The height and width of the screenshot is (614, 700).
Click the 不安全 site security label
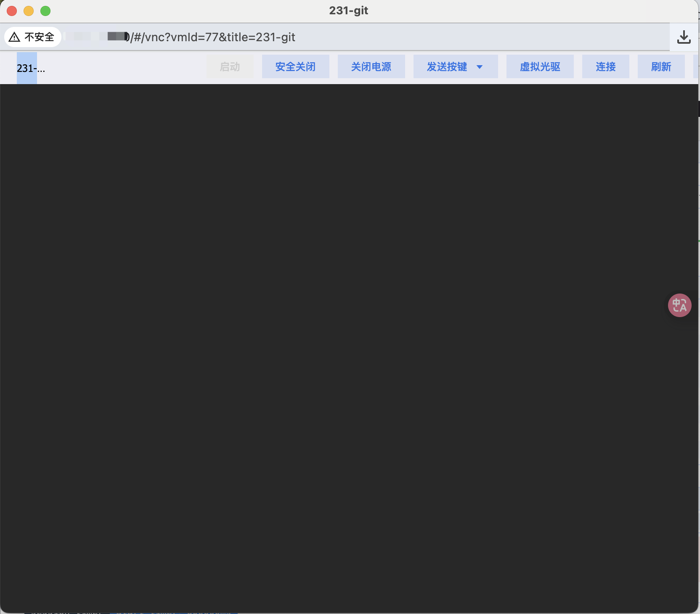click(x=39, y=37)
